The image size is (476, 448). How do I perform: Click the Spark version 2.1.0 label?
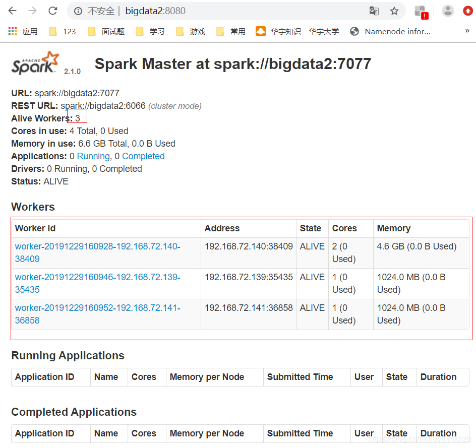(72, 71)
